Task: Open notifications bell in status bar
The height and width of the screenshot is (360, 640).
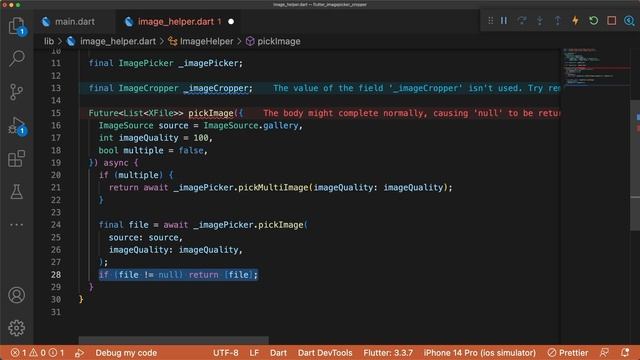Action: pos(625,353)
